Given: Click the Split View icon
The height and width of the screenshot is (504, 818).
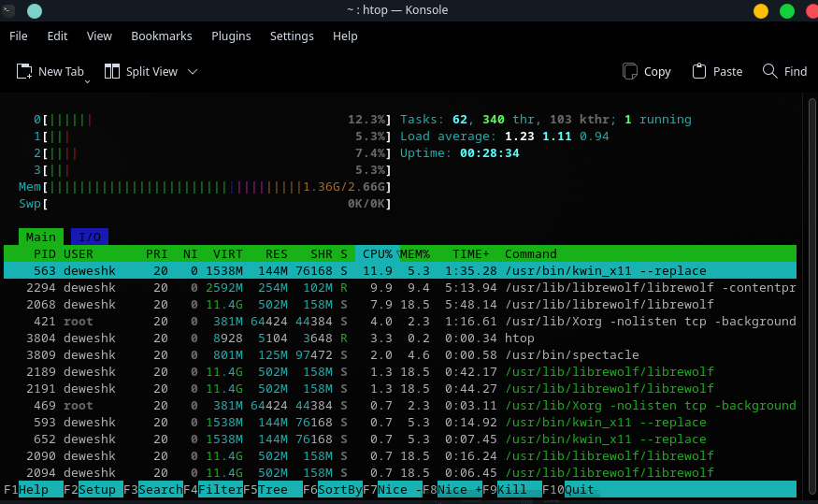Looking at the screenshot, I should (111, 71).
